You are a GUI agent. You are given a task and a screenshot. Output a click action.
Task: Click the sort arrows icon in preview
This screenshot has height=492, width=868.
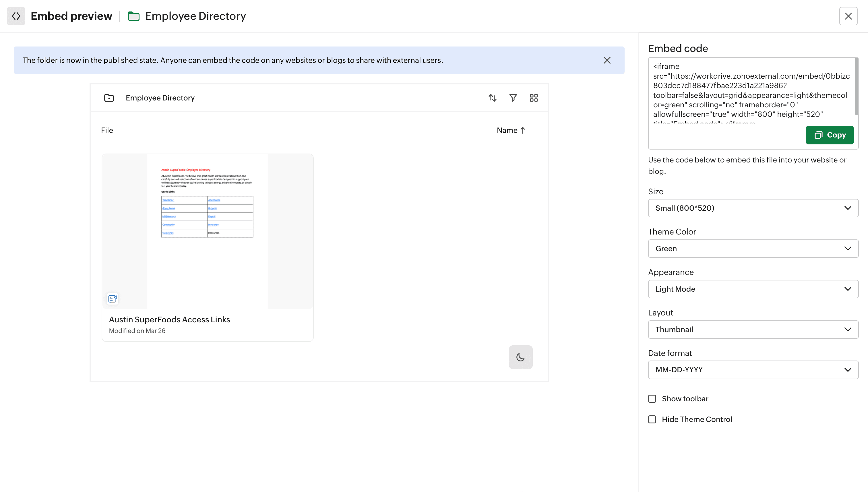click(x=492, y=98)
